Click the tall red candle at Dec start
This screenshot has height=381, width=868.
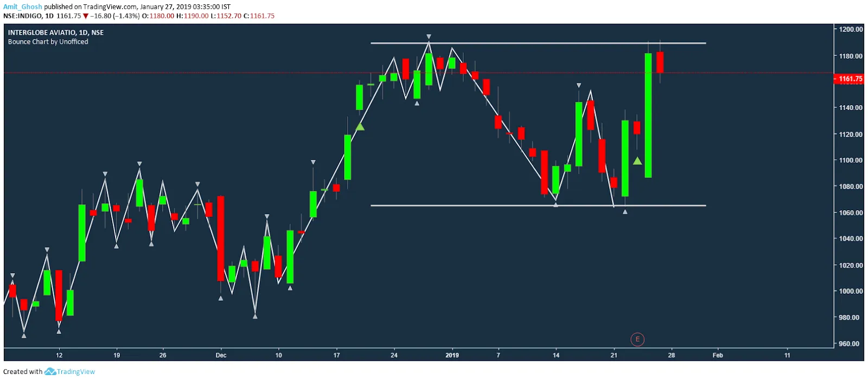221,238
